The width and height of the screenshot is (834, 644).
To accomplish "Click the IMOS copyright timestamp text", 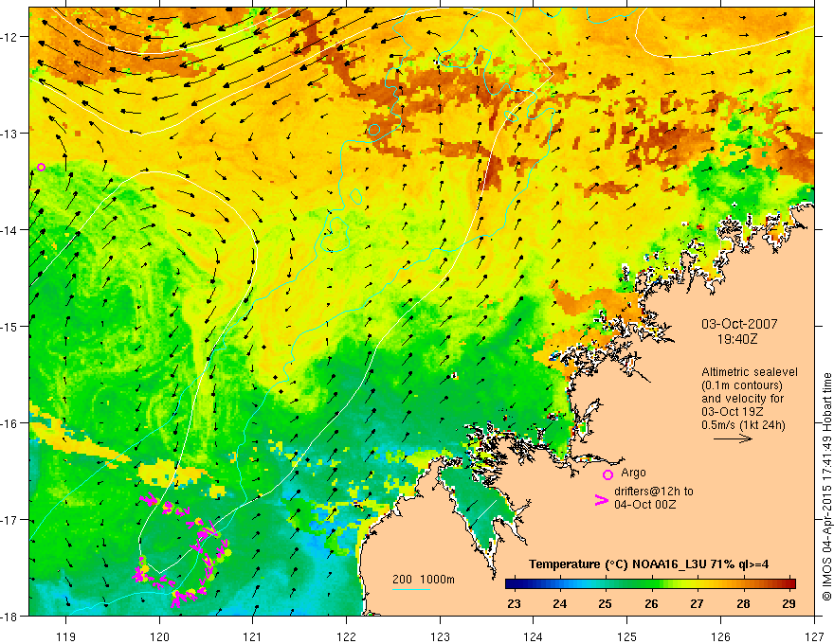I will [x=827, y=486].
